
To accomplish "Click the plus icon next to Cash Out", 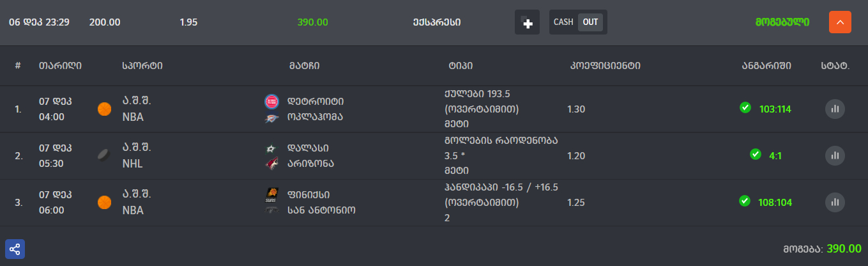I will pos(527,22).
